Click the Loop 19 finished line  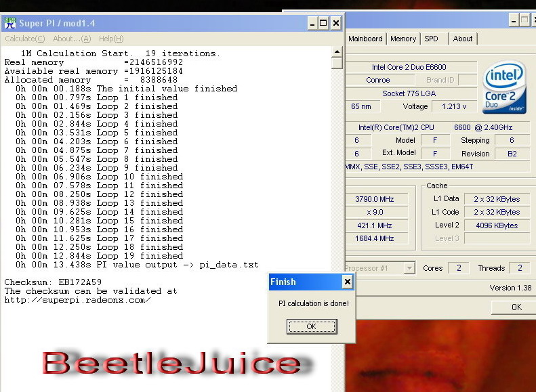tap(99, 256)
